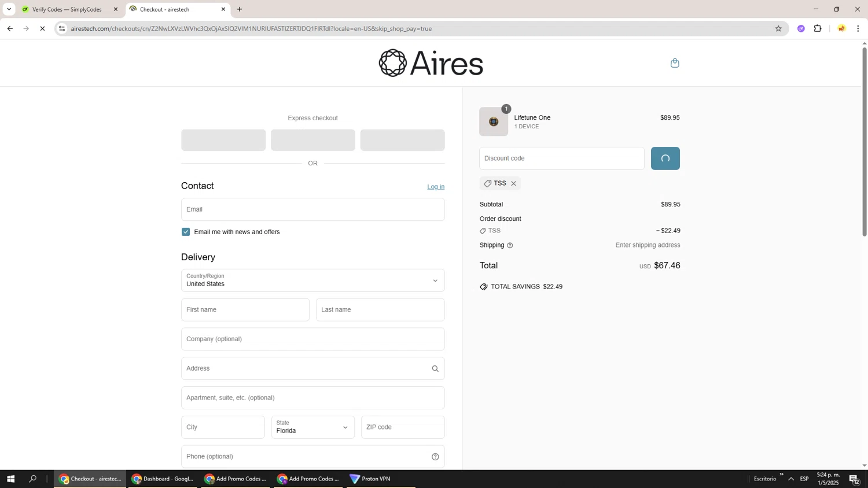868x488 pixels.
Task: Stop loading the page
Action: pos(42,28)
